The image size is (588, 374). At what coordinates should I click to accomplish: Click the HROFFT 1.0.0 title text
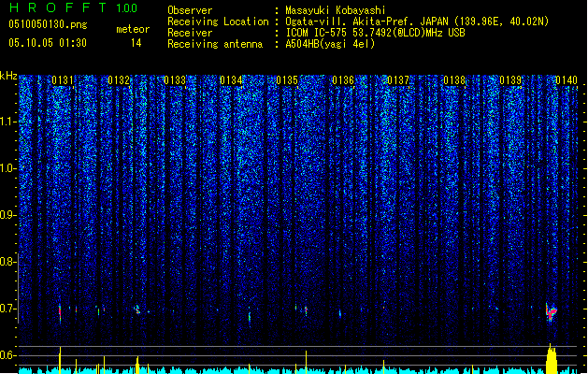coord(74,7)
